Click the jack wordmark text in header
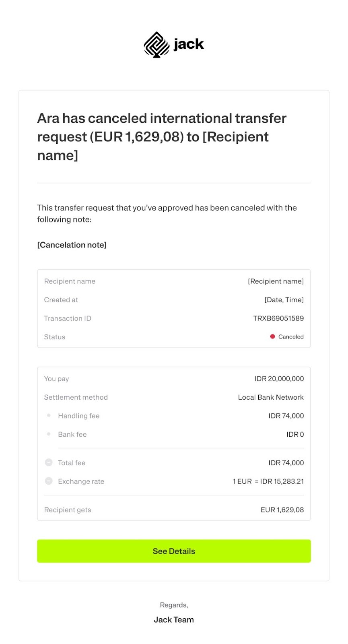Viewport: 348px width, 644px height. point(189,44)
